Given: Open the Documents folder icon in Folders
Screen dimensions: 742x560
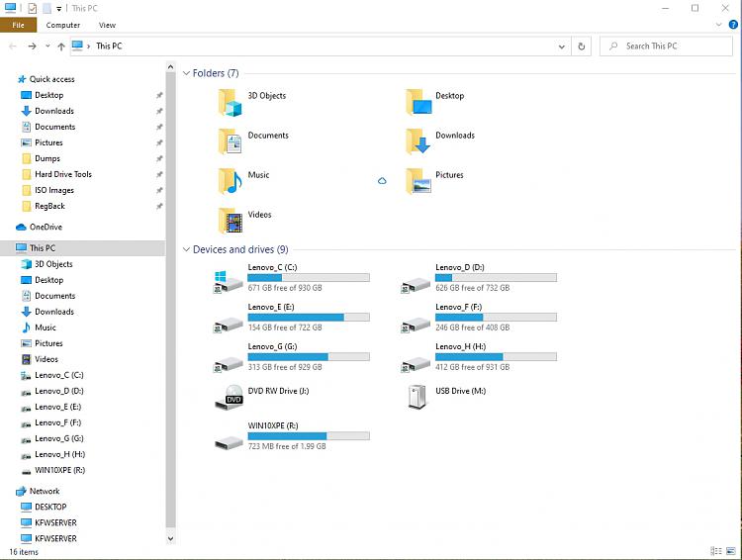Looking at the screenshot, I should (x=230, y=142).
